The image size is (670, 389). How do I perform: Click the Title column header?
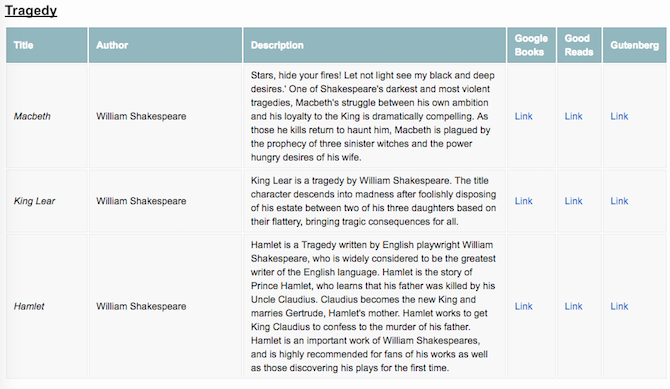[x=47, y=45]
